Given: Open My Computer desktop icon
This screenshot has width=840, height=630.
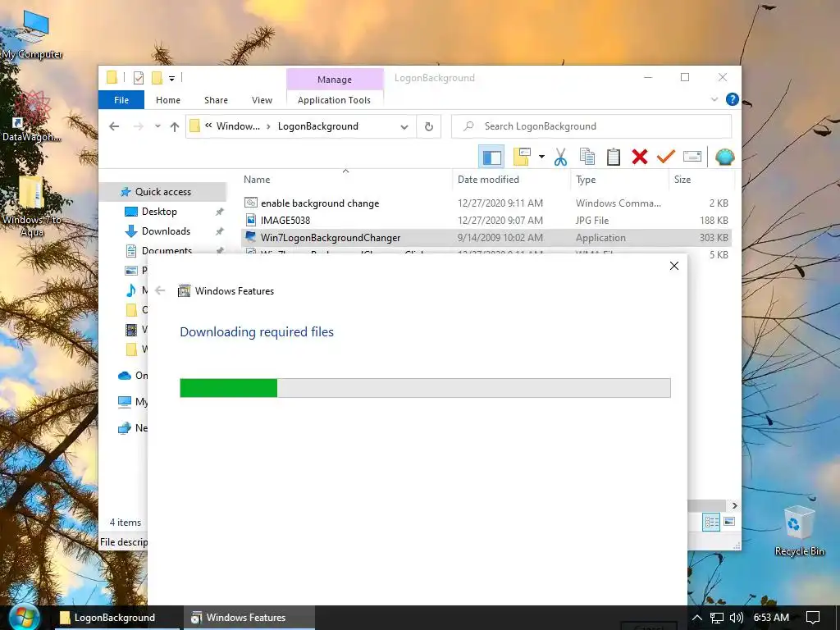Looking at the screenshot, I should pyautogui.click(x=32, y=34).
